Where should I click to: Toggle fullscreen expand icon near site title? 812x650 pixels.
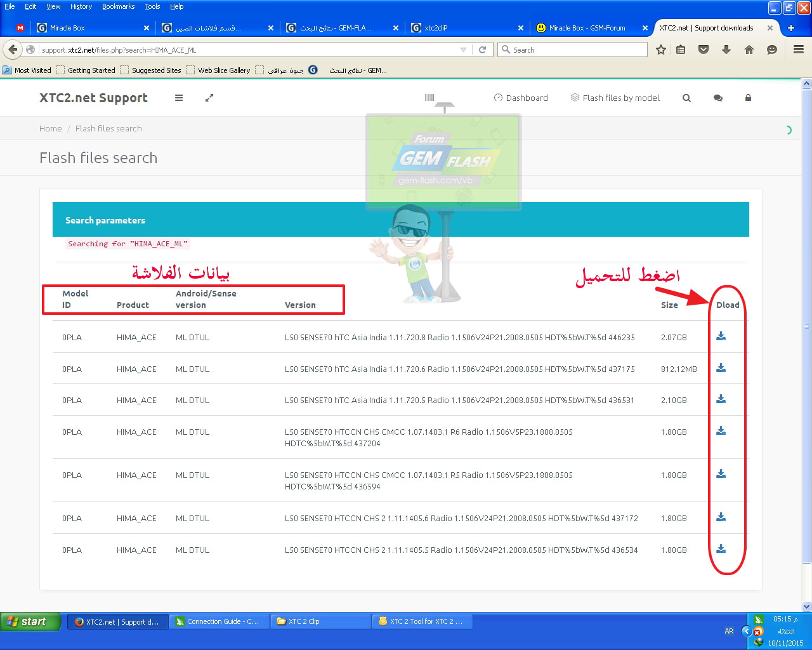click(209, 98)
